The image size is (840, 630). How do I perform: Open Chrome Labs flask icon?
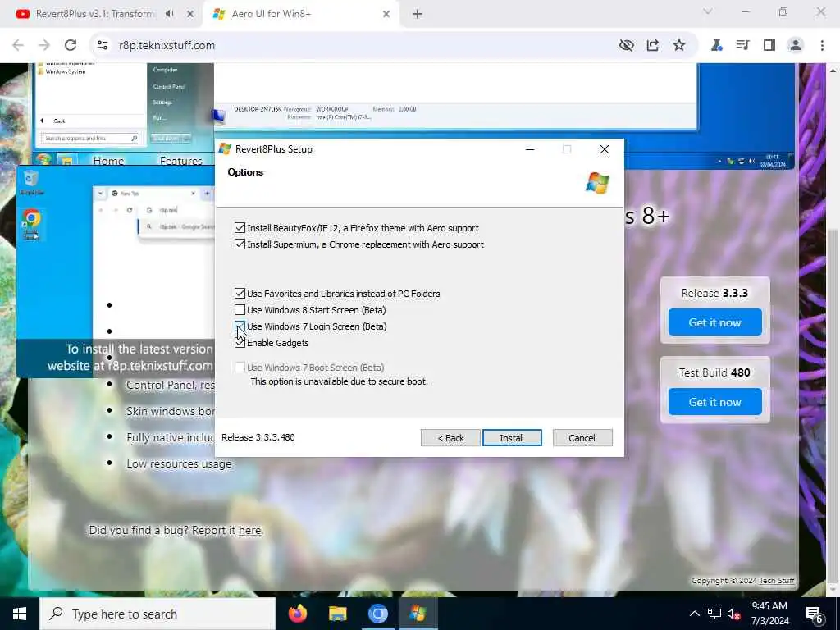pyautogui.click(x=717, y=46)
